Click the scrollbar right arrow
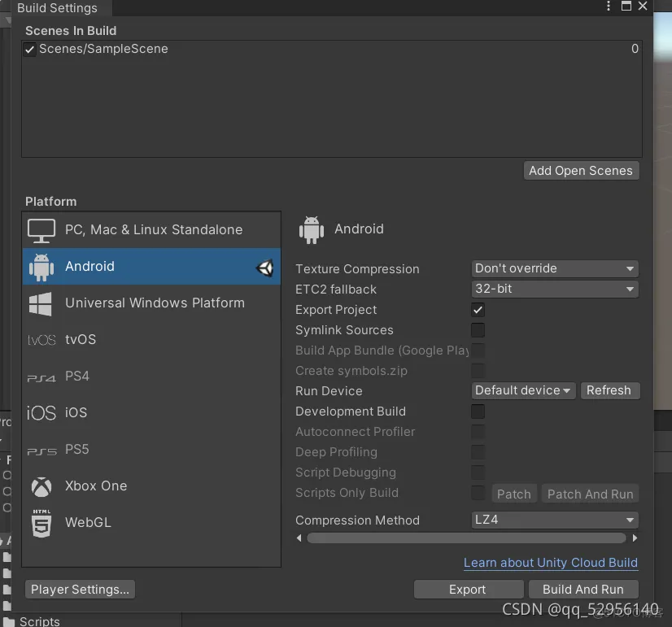This screenshot has width=672, height=627. [x=635, y=538]
